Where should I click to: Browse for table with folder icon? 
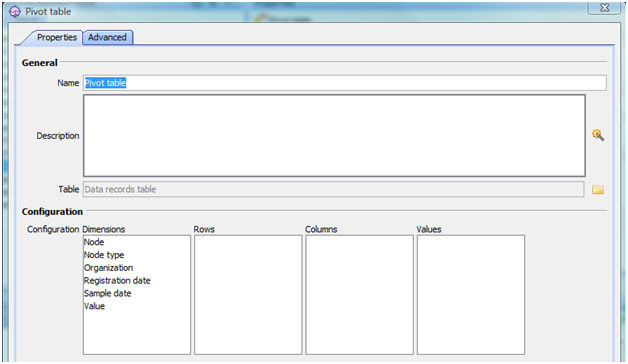tap(598, 189)
